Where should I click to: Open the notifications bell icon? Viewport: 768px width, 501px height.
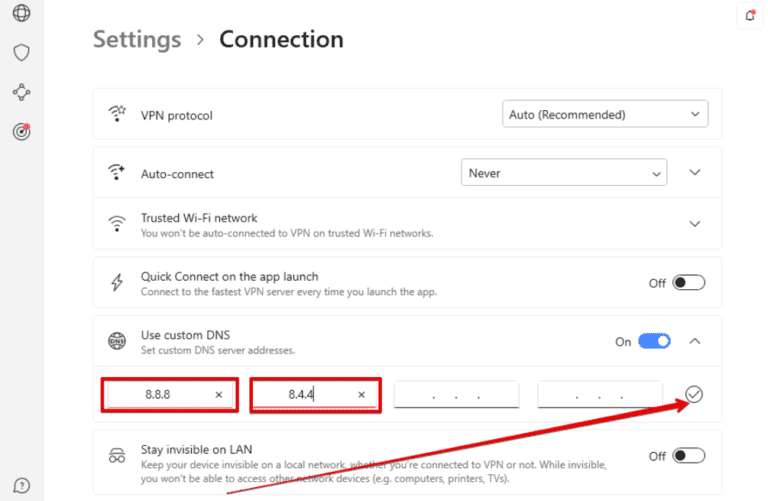[750, 15]
